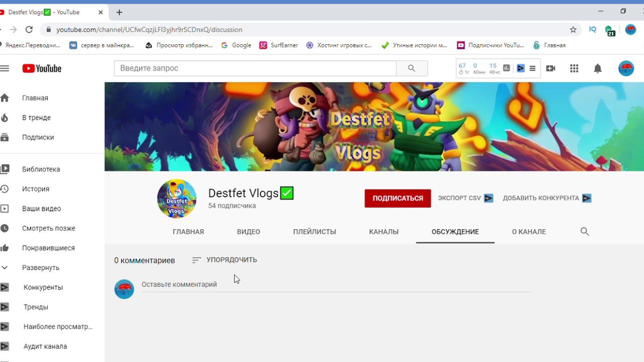
Task: Open a new browser tab
Action: click(x=119, y=12)
